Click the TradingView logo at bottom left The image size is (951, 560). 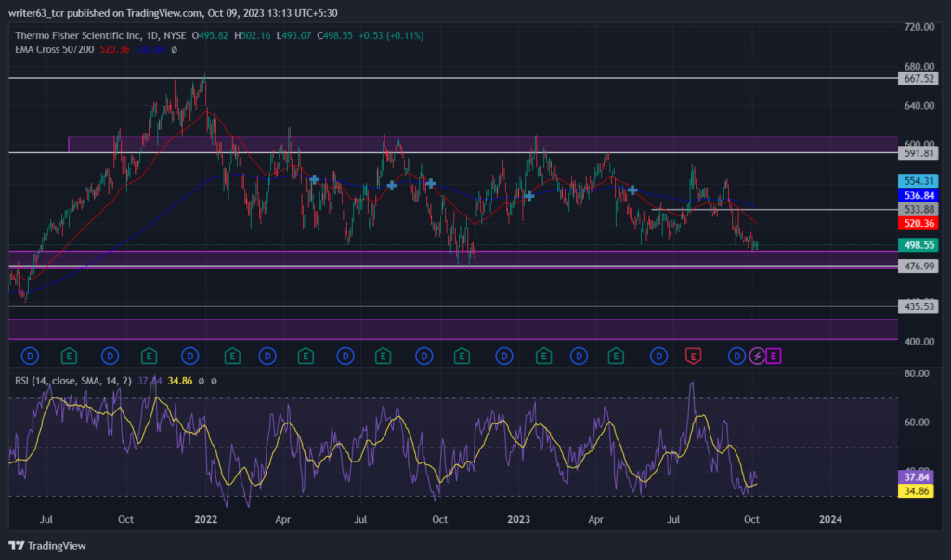tap(47, 545)
